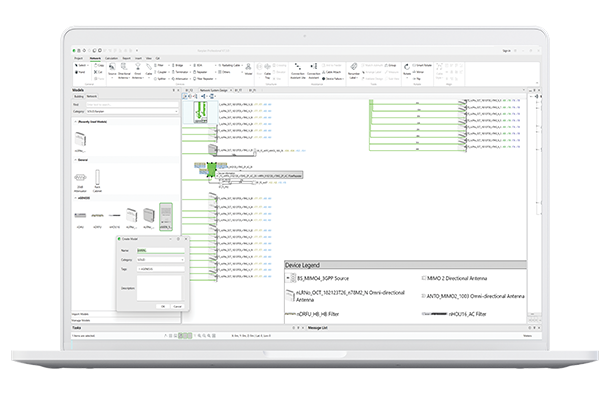Switch to the Calculation ribbon tab

click(111, 58)
